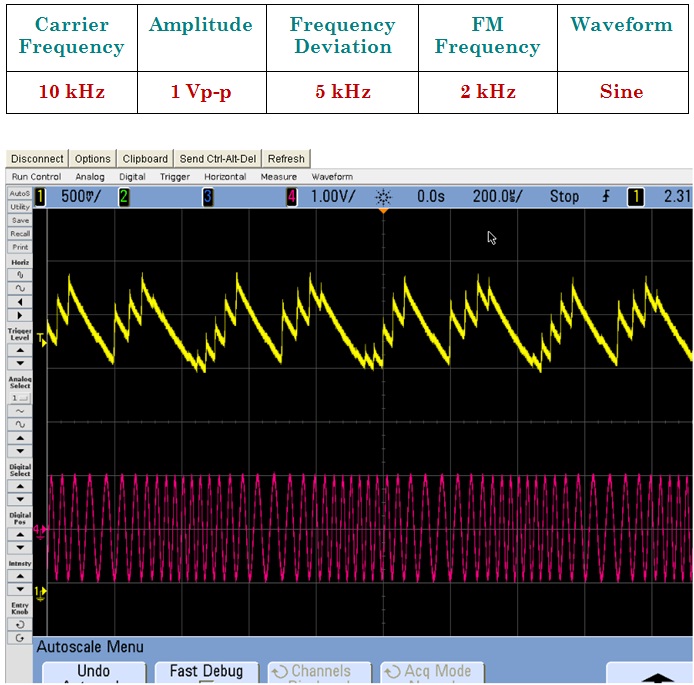The image size is (694, 685).
Task: Click the Recall side button
Action: [19, 234]
